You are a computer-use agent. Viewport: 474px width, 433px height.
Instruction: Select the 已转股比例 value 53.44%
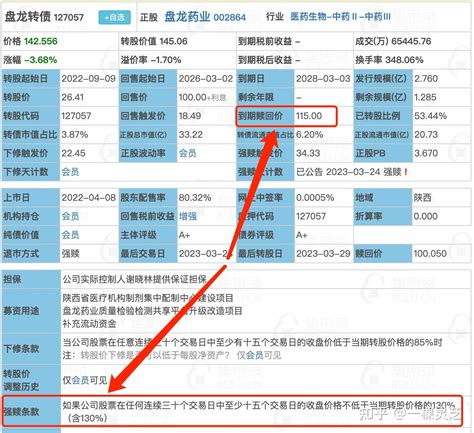tap(430, 116)
